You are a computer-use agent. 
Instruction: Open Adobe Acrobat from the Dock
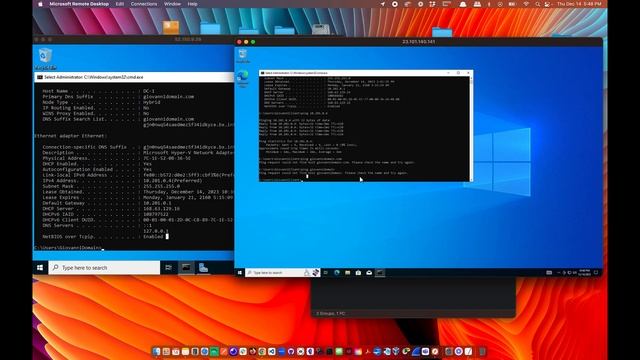tap(367, 351)
